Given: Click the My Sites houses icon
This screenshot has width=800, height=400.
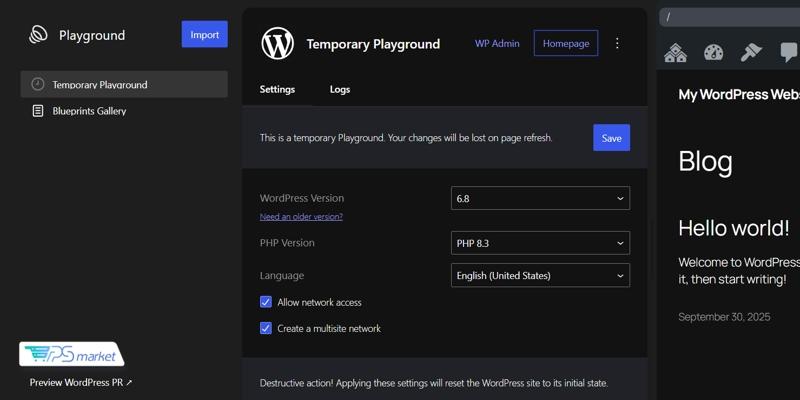Looking at the screenshot, I should click(676, 53).
